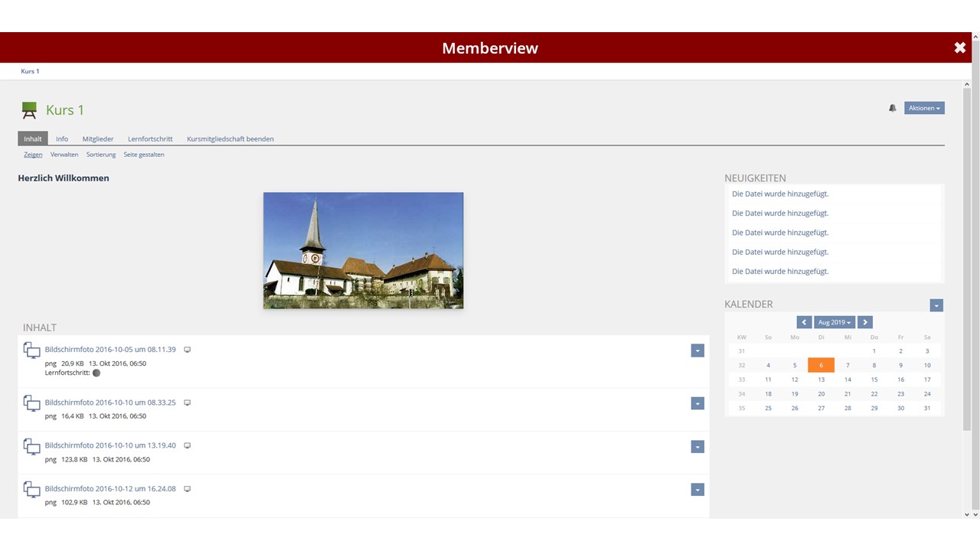Expand actions for Bildschirmfoto 2016-10-10 um 08.33.25
The image size is (980, 551).
697,403
